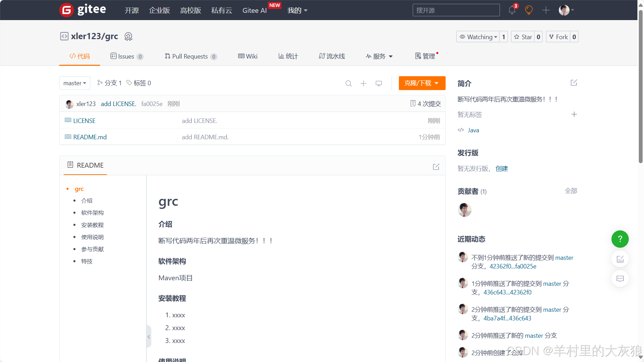Open the Watching dropdown
Image resolution: width=644 pixels, height=362 pixels.
pyautogui.click(x=478, y=37)
